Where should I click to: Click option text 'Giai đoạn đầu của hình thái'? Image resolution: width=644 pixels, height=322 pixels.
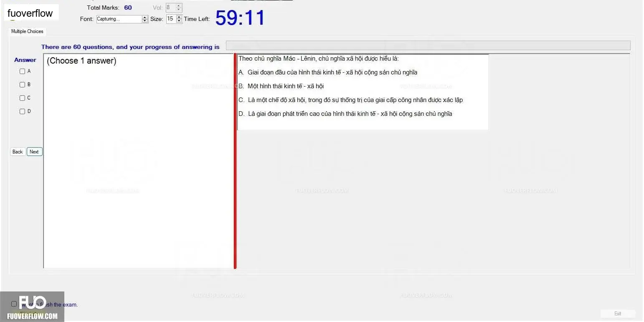click(x=284, y=72)
